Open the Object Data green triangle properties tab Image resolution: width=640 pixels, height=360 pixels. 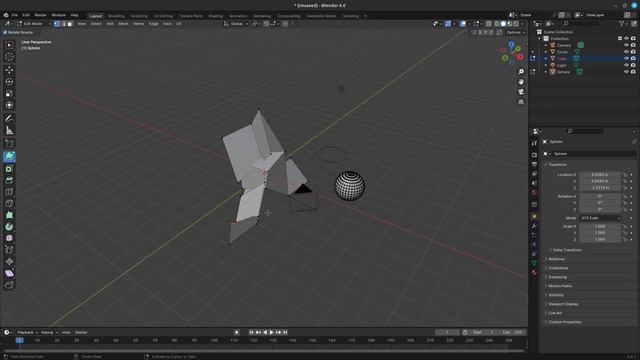click(x=534, y=263)
